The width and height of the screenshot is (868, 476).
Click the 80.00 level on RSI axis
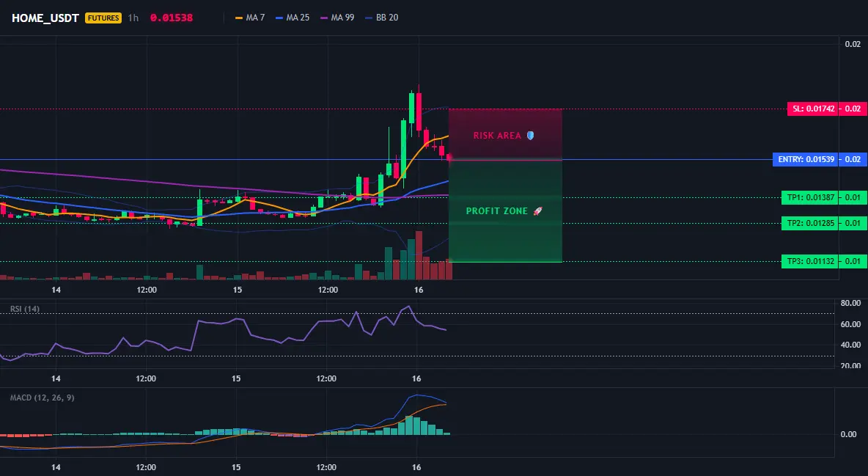[850, 303]
